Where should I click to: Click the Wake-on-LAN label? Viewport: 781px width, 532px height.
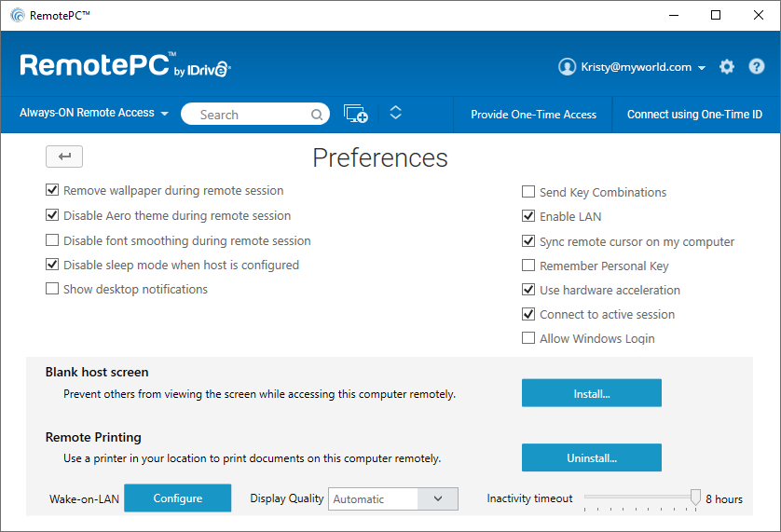pos(84,499)
